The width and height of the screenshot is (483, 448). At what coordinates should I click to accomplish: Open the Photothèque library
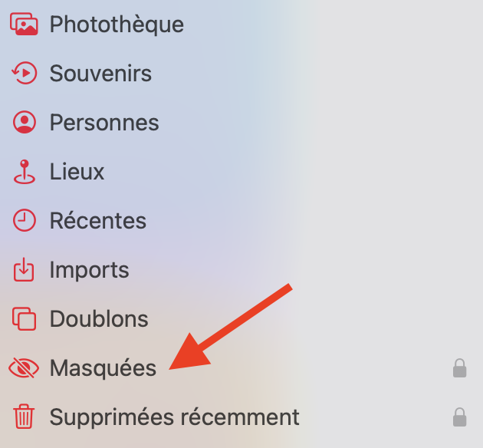click(117, 25)
